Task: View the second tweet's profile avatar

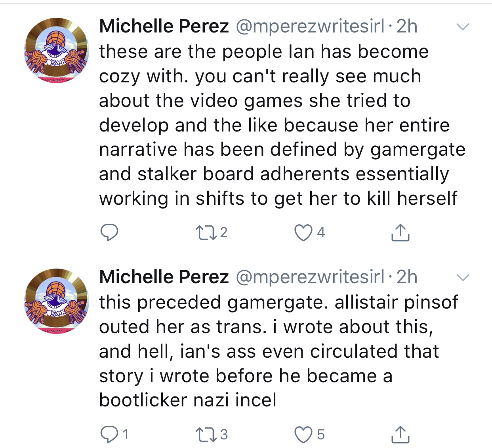Action: coord(56,301)
